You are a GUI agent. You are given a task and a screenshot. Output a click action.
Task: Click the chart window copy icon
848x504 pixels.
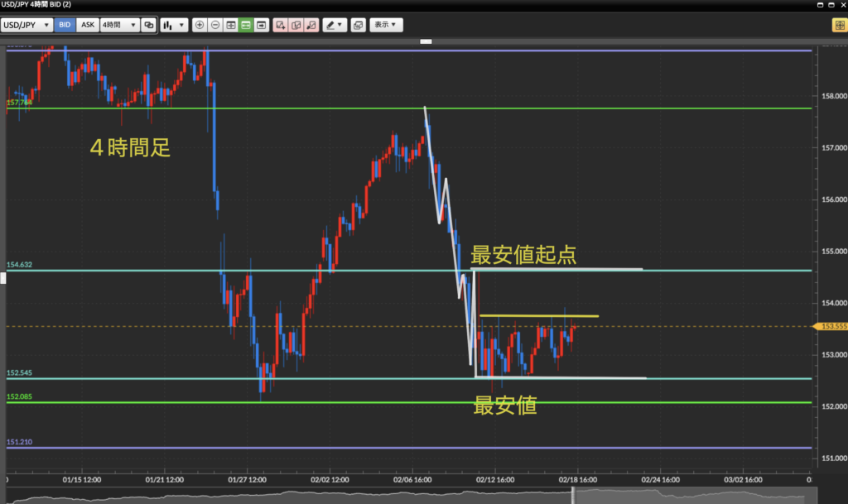point(358,25)
